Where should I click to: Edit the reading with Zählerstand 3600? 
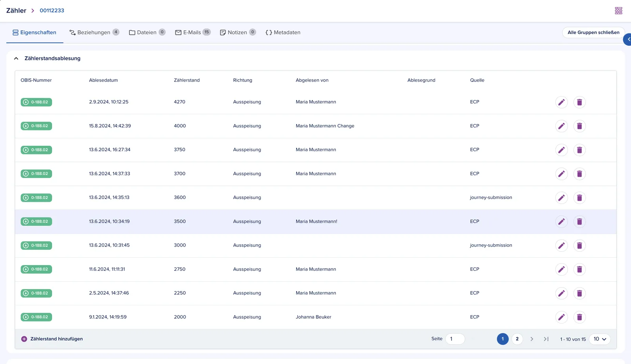point(561,198)
